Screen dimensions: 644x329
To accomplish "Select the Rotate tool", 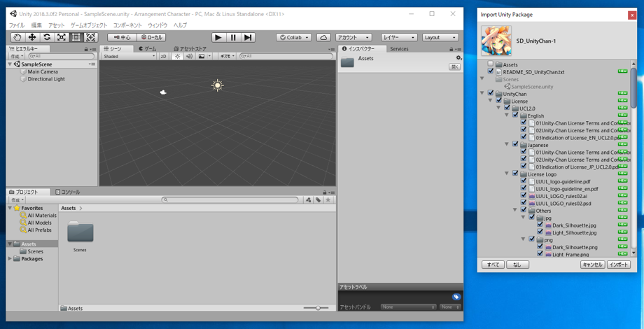I will click(47, 37).
